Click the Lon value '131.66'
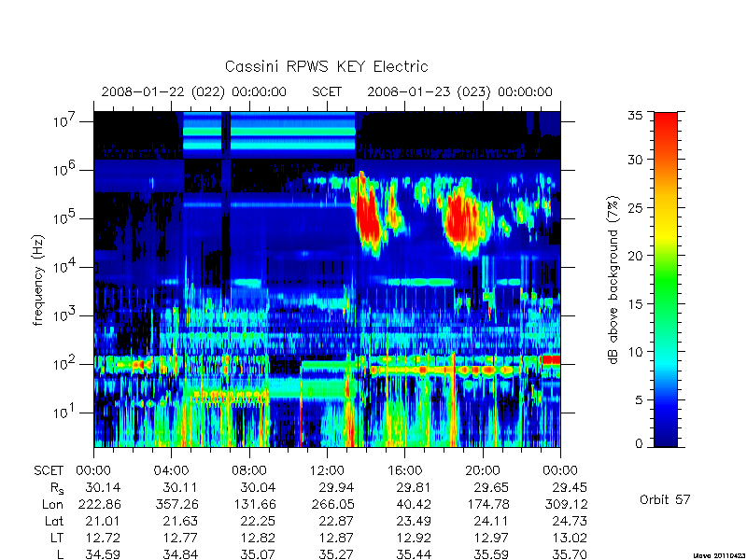 point(254,504)
